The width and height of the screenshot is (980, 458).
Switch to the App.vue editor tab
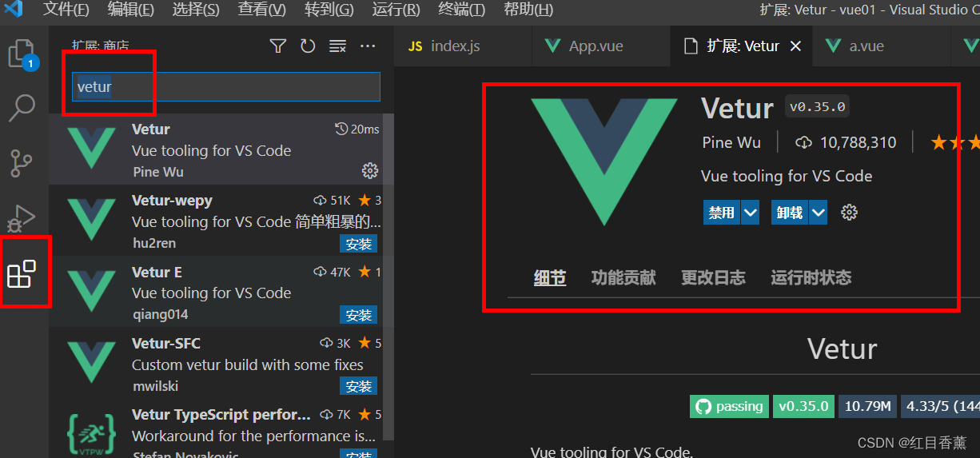601,46
